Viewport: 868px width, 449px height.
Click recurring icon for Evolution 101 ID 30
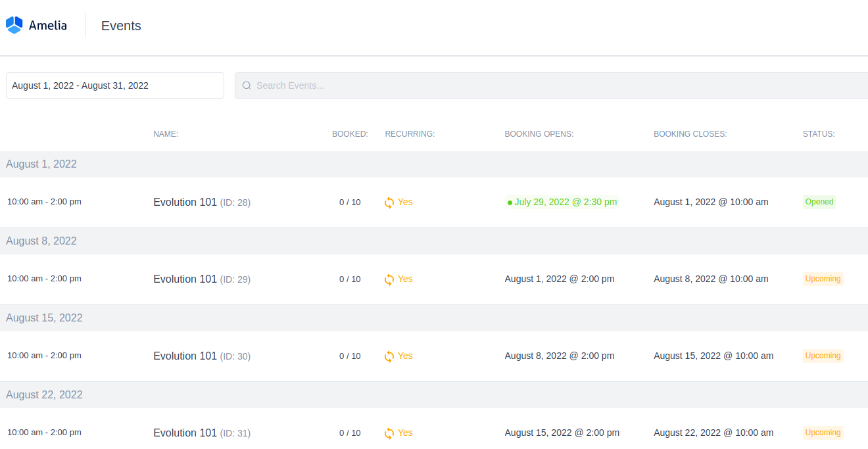pos(389,356)
